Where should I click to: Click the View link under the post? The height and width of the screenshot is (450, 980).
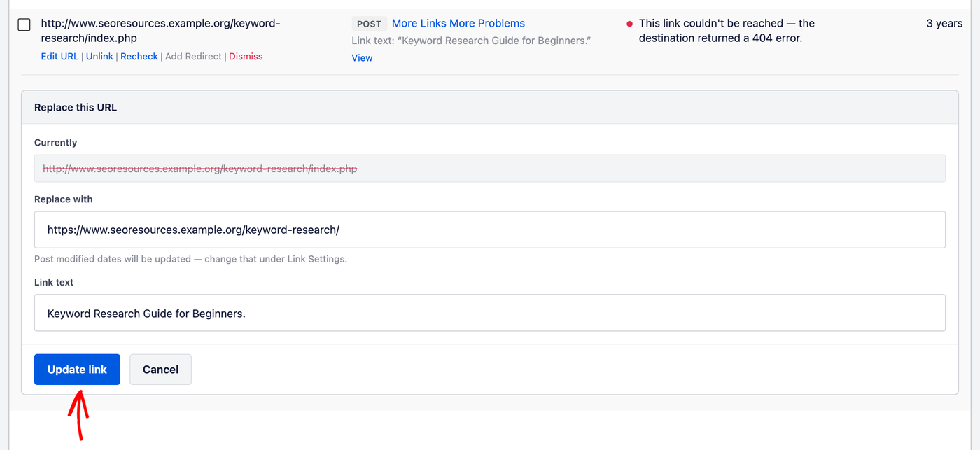coord(362,58)
